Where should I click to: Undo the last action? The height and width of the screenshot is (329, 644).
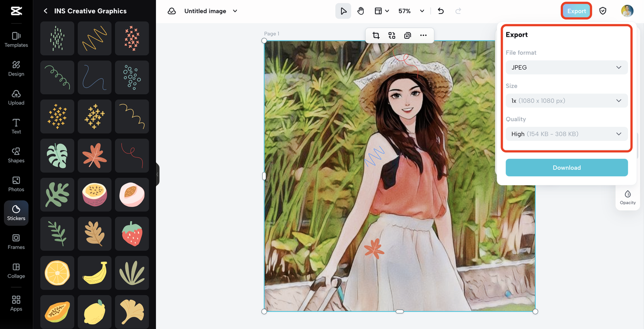coord(441,11)
